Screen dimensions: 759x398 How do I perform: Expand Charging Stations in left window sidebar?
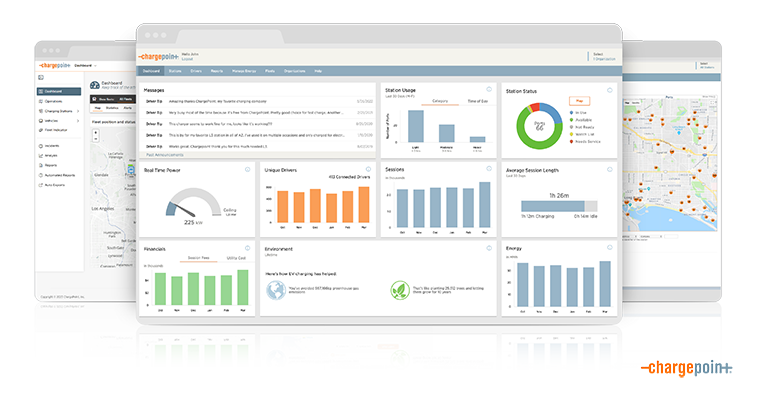click(78, 111)
